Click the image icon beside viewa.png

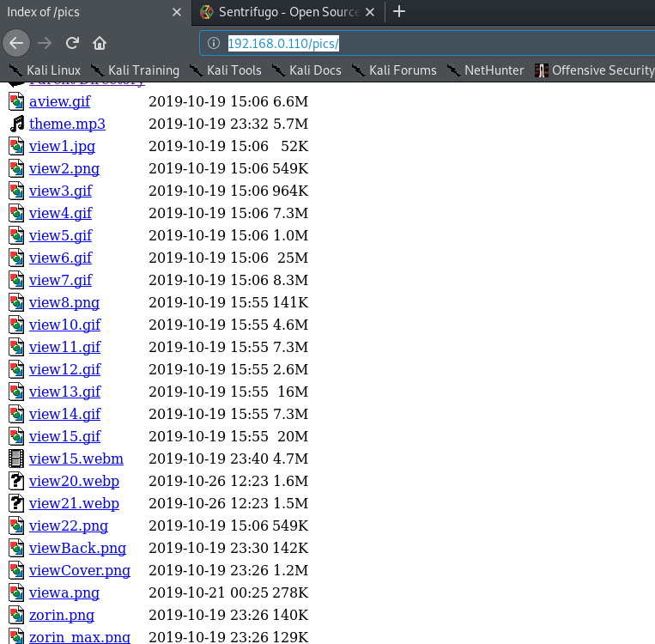click(16, 592)
